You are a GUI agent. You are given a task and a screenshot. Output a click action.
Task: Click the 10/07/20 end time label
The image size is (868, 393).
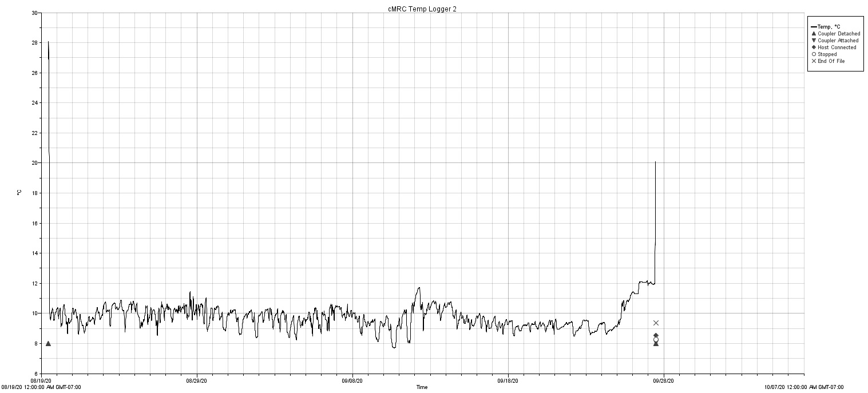[804, 387]
